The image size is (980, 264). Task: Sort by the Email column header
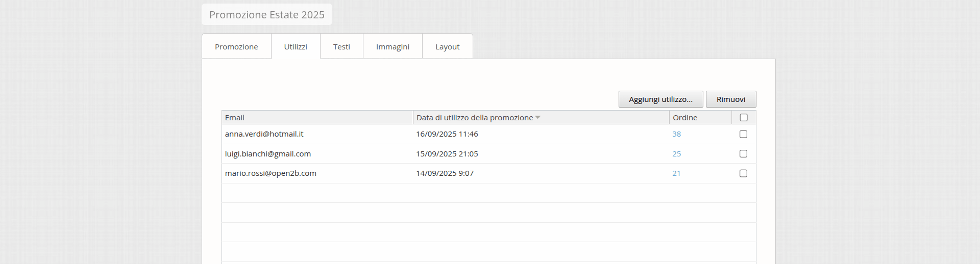235,118
